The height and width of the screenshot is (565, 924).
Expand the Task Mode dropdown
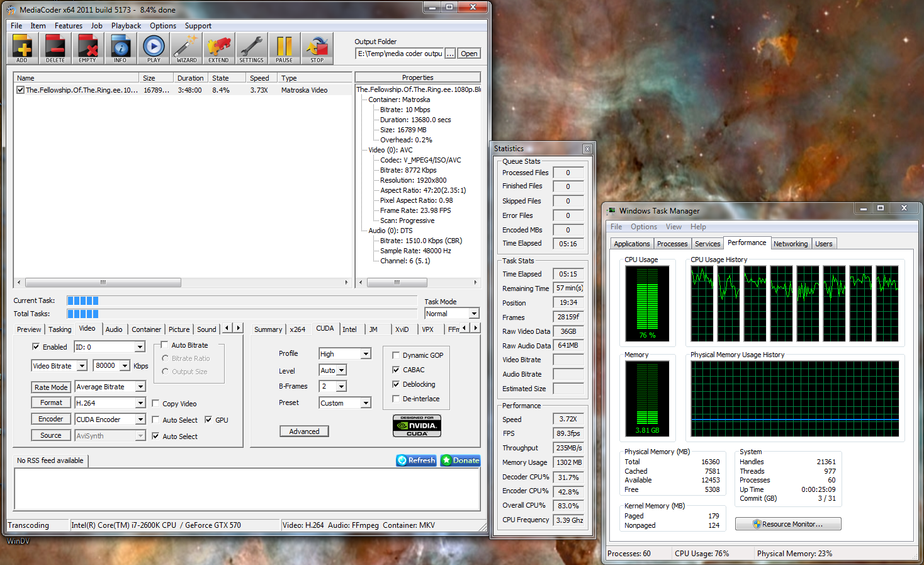click(x=474, y=314)
